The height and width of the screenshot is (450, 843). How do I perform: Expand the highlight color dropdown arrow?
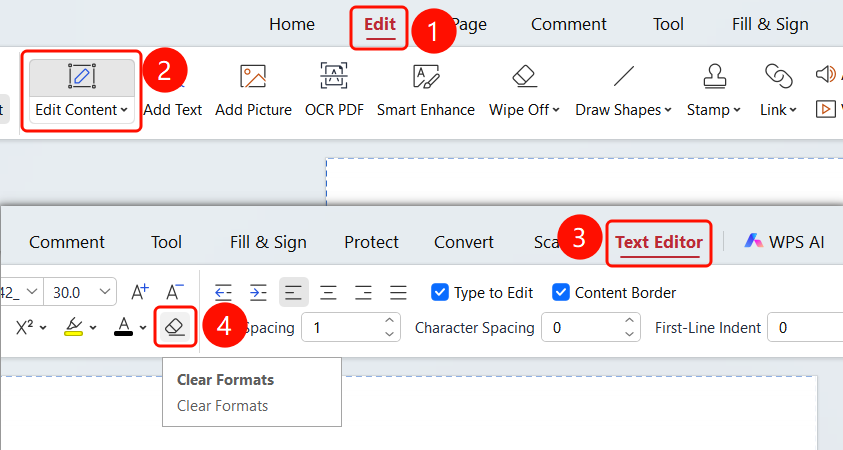(93, 327)
